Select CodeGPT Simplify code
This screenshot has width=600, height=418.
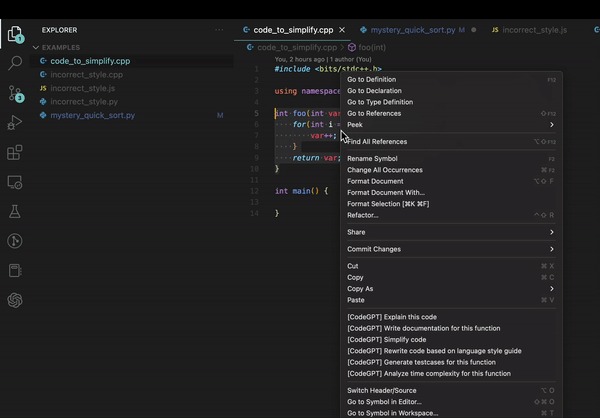point(451,340)
